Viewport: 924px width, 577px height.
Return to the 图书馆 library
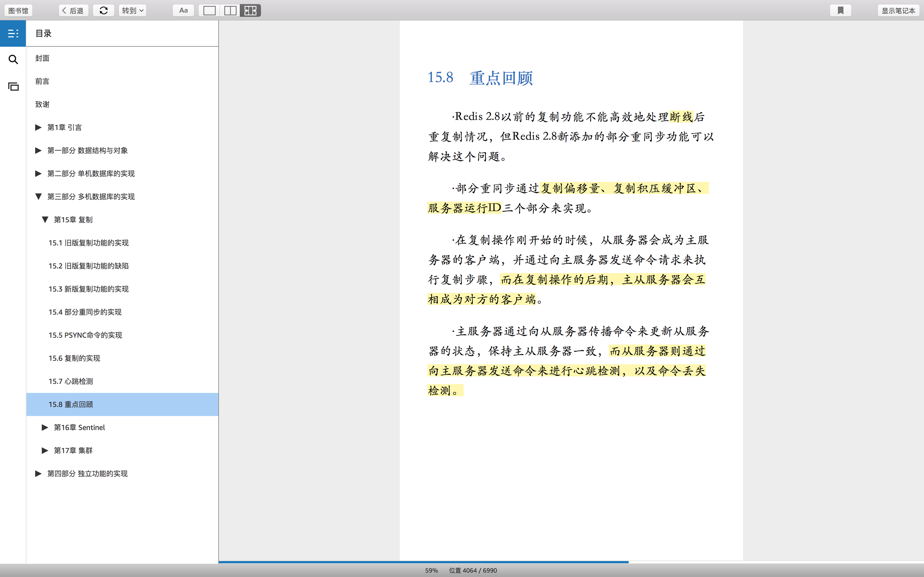(18, 11)
